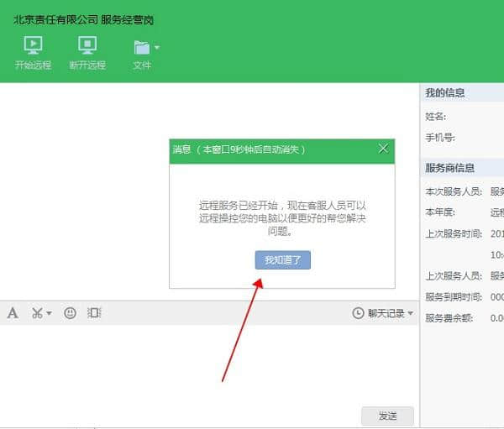Open the emoji smiley picker
Viewport: 504px width, 429px height.
click(70, 313)
